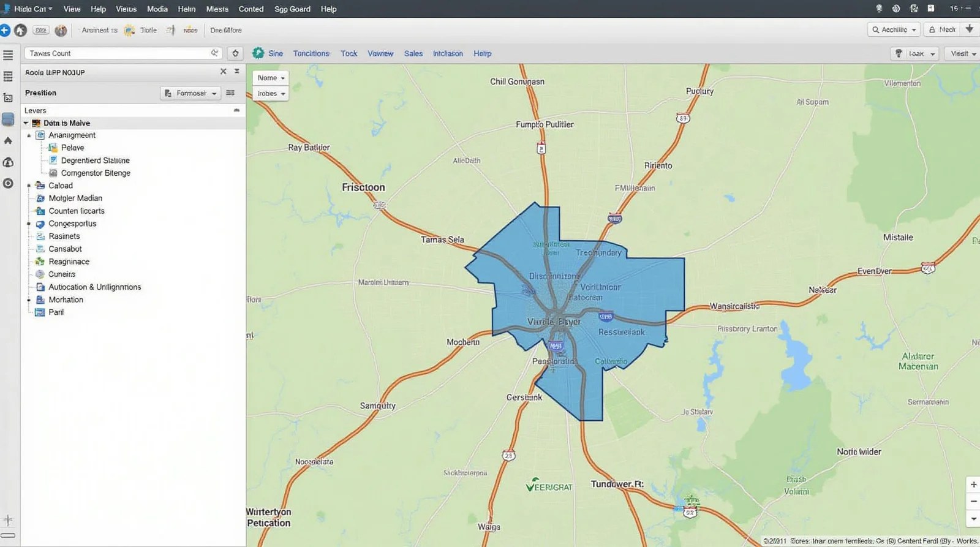Open the Vawiew tab
This screenshot has width=980, height=547.
point(380,53)
